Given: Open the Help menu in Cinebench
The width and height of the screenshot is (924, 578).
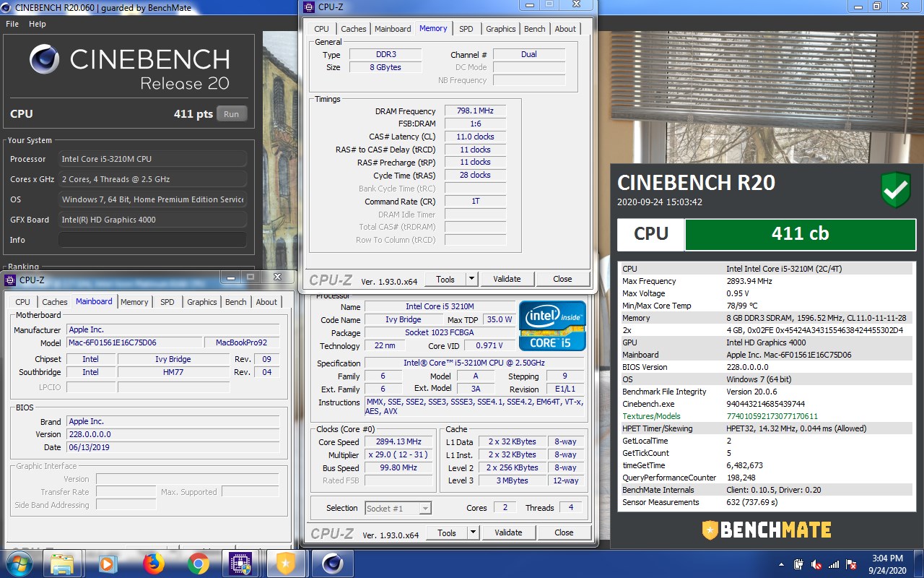Looking at the screenshot, I should pyautogui.click(x=38, y=24).
